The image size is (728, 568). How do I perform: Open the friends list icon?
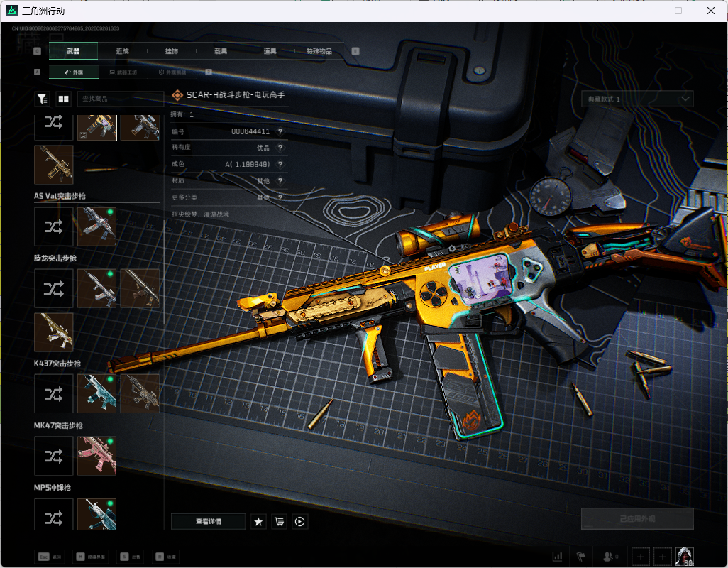click(x=610, y=557)
